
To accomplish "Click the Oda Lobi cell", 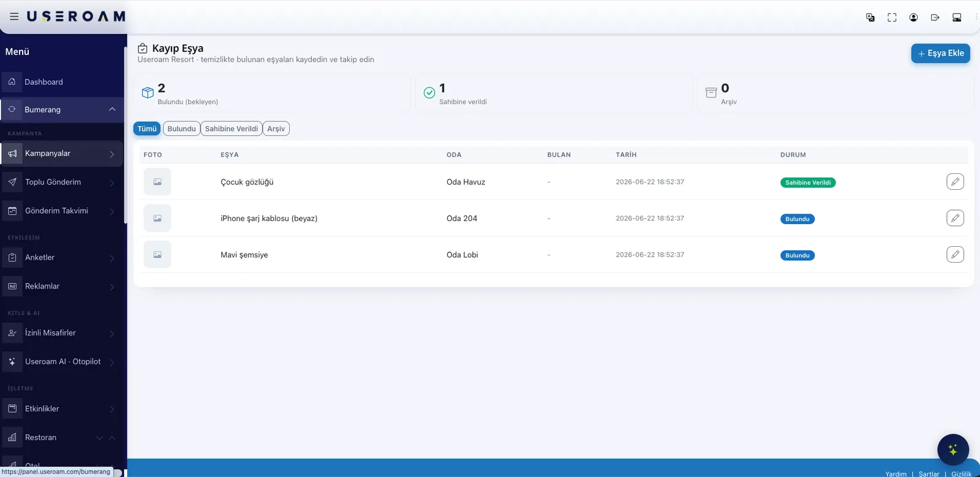I will click(x=462, y=255).
